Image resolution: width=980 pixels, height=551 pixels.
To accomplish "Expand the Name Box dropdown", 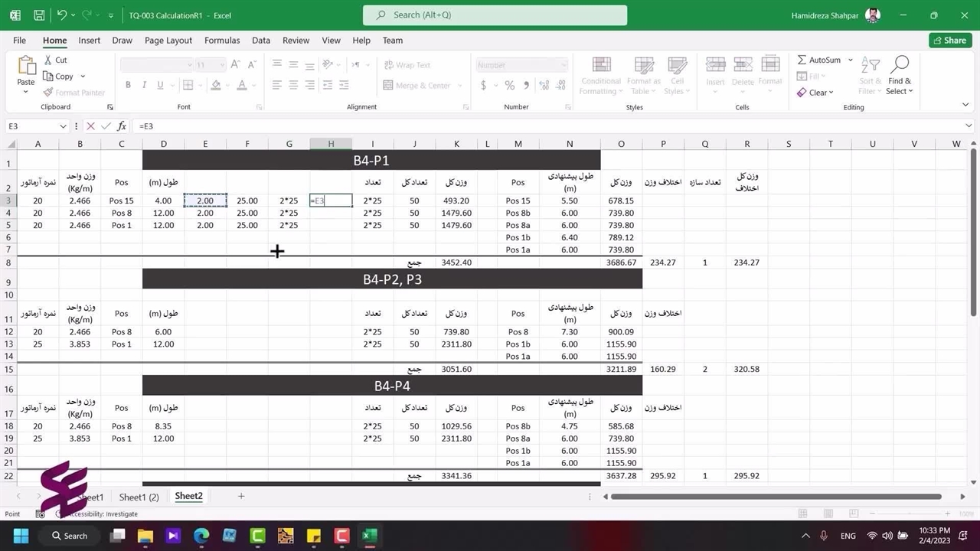I will coord(63,126).
